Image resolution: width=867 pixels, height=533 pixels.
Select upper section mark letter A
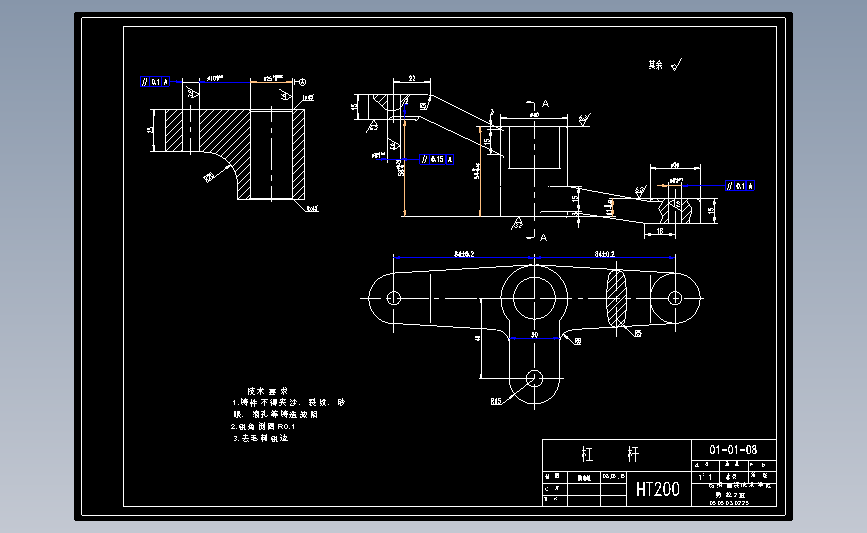tap(545, 103)
